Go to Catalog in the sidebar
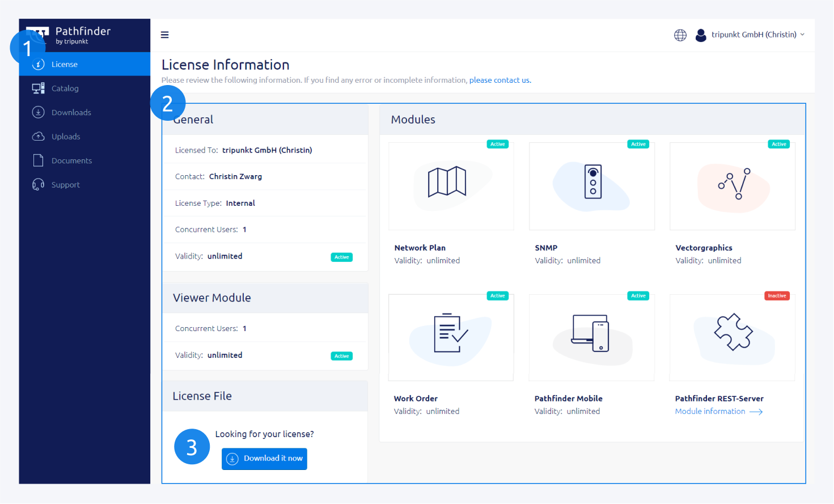Screen dimensions: 834x504 pyautogui.click(x=65, y=88)
